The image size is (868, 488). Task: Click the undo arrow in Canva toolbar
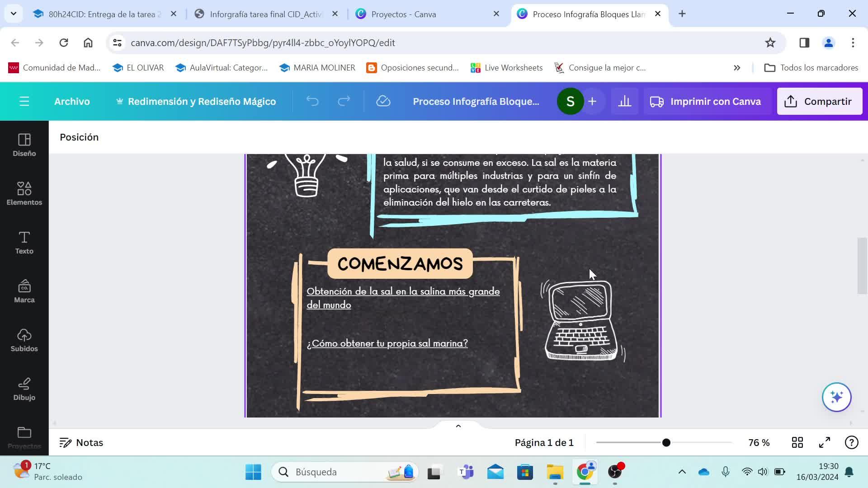click(312, 101)
